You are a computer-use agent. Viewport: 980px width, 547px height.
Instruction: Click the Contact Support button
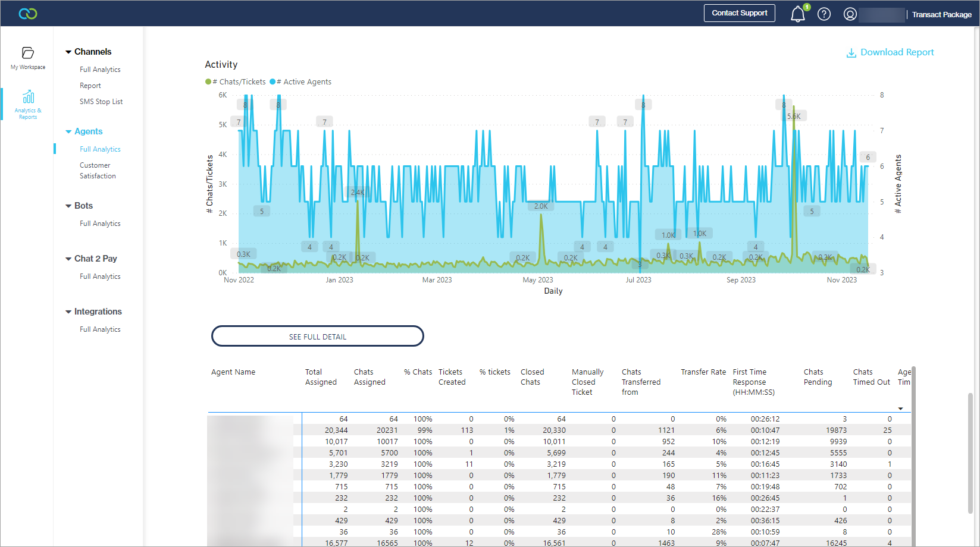tap(739, 13)
